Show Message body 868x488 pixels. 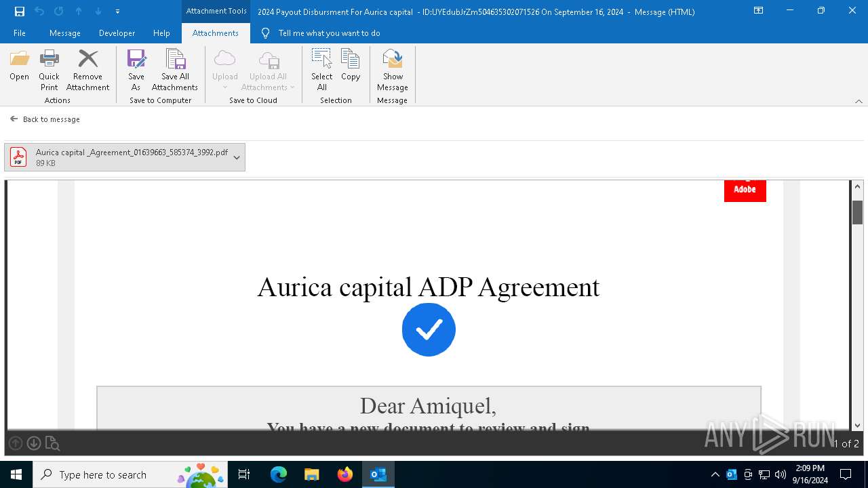(x=393, y=70)
